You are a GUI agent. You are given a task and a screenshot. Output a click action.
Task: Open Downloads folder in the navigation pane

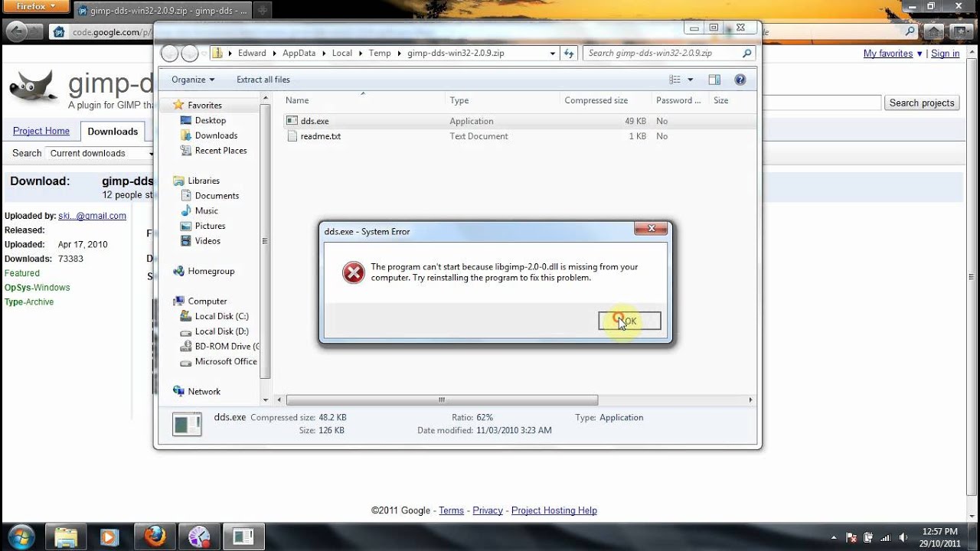click(216, 135)
